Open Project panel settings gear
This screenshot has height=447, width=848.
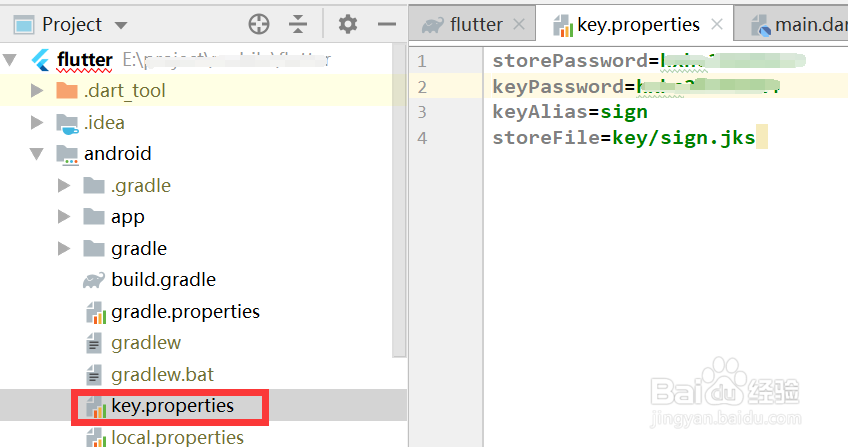pyautogui.click(x=347, y=24)
